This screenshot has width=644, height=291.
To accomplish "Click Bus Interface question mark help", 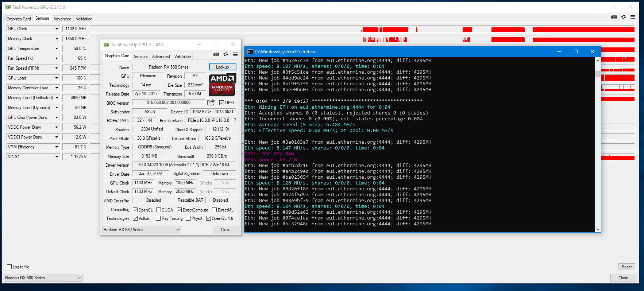I will 235,120.
